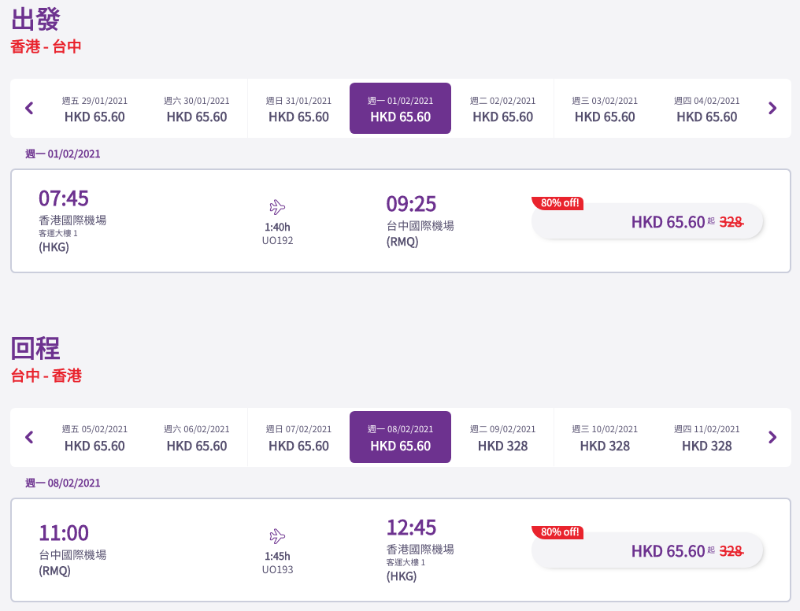Choose return date 07/02/2021
This screenshot has width=800, height=611.
(299, 438)
